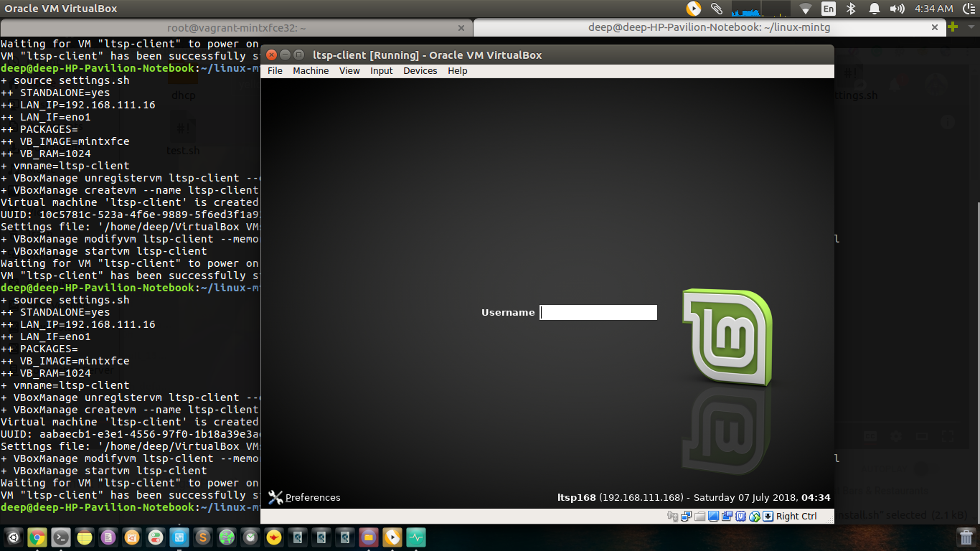The width and height of the screenshot is (980, 551).
Task: Click the Saturday 07 July 2018 date text
Action: 744,497
